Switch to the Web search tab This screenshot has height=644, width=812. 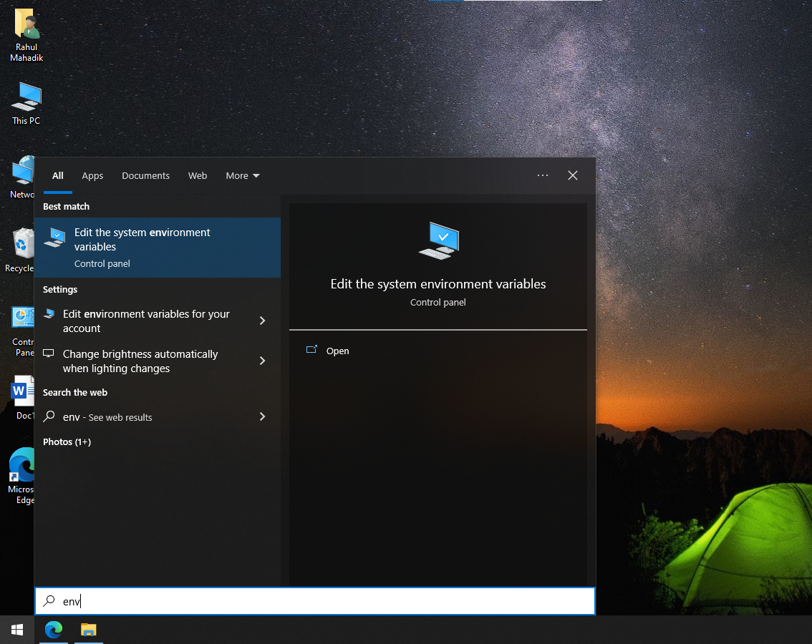tap(198, 175)
